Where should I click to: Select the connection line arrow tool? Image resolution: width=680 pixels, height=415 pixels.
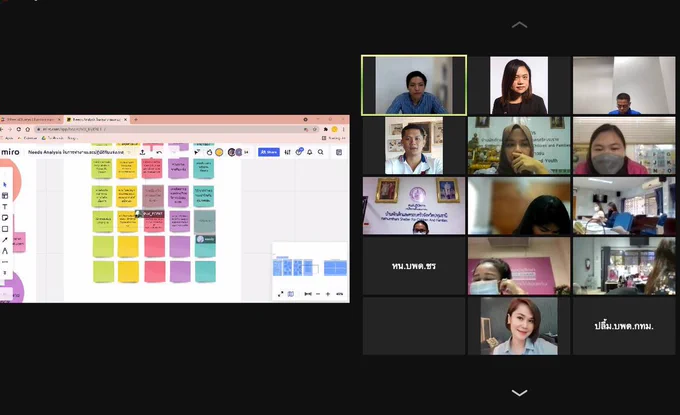pos(5,240)
